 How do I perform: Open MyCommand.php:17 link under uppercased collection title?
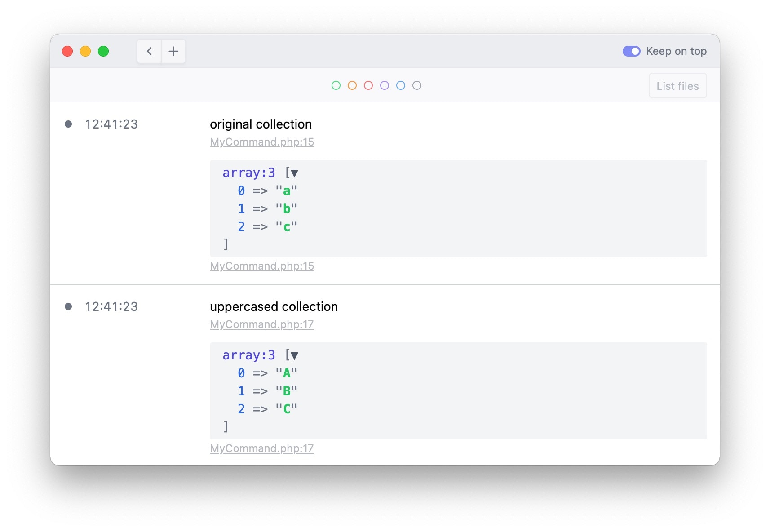point(262,324)
